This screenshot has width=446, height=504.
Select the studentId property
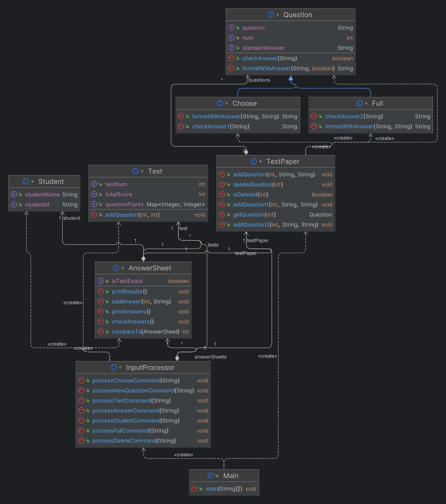tap(44, 205)
